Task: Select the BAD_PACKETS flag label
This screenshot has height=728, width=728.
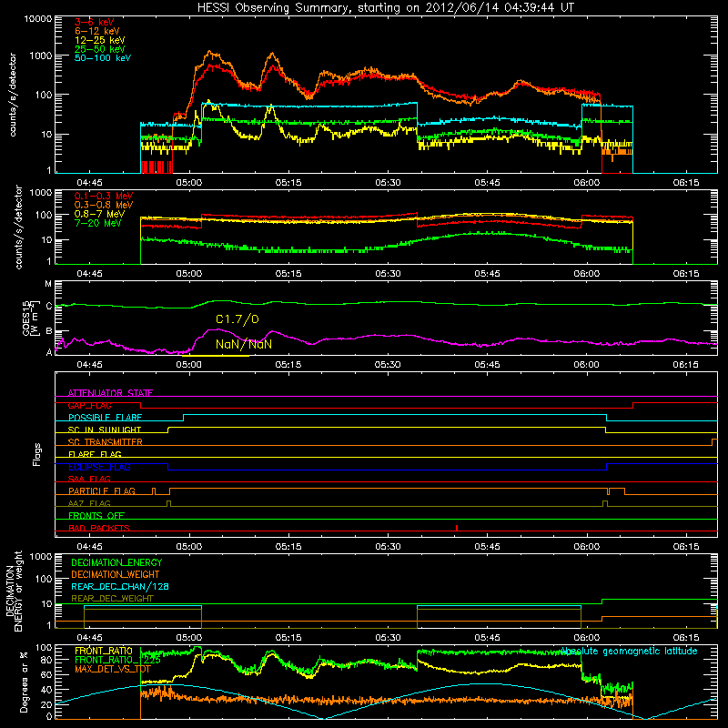Action: point(99,528)
